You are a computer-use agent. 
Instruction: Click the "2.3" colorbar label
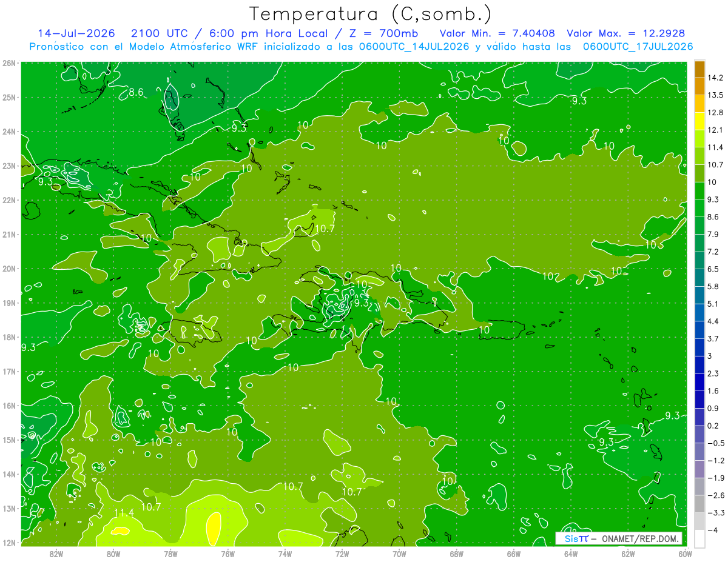(713, 373)
